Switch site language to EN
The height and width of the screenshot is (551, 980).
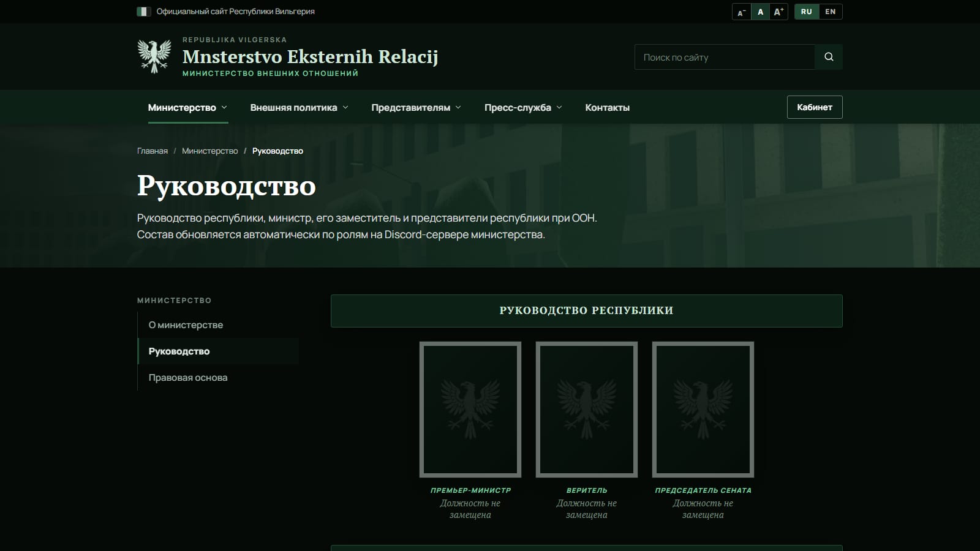(831, 12)
